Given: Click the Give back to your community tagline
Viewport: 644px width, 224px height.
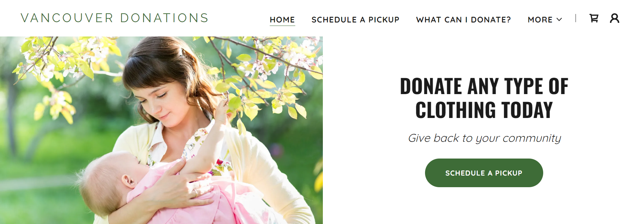Looking at the screenshot, I should click(484, 138).
